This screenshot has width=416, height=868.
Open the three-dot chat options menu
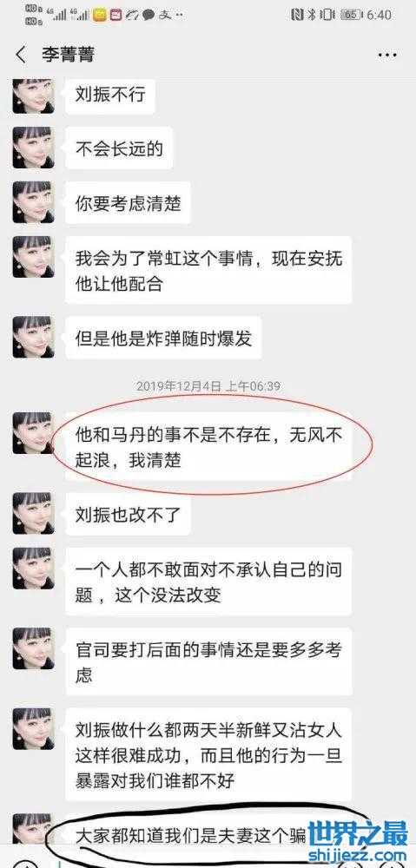click(x=387, y=55)
